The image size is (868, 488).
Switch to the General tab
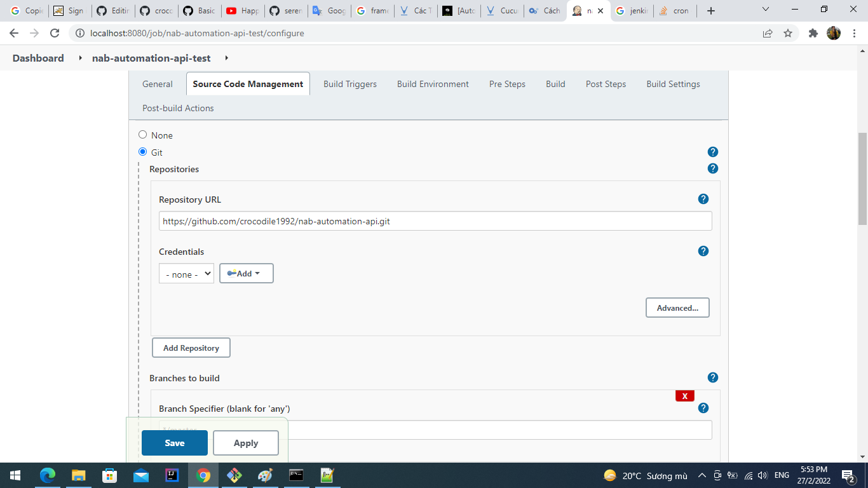[x=158, y=84]
